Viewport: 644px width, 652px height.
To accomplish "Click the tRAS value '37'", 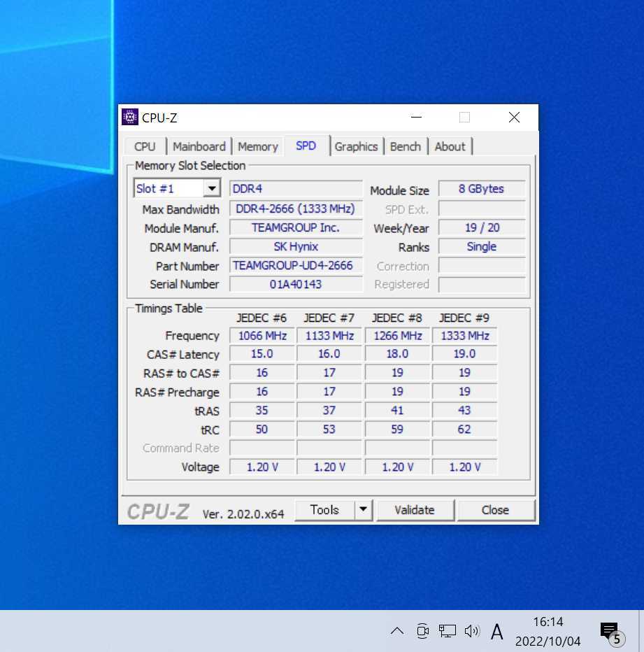I will pyautogui.click(x=329, y=411).
